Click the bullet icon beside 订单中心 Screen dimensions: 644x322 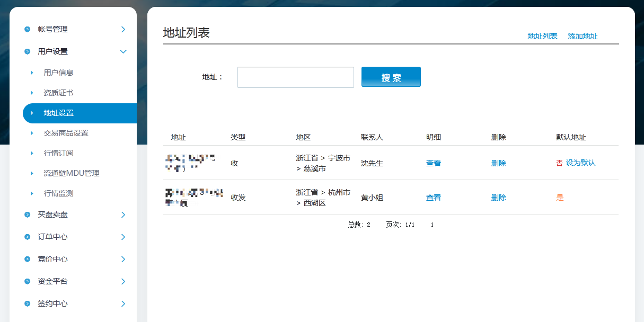click(28, 237)
